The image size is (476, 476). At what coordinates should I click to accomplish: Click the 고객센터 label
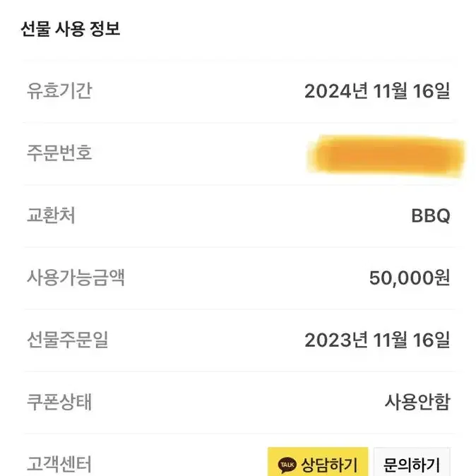pyautogui.click(x=59, y=464)
